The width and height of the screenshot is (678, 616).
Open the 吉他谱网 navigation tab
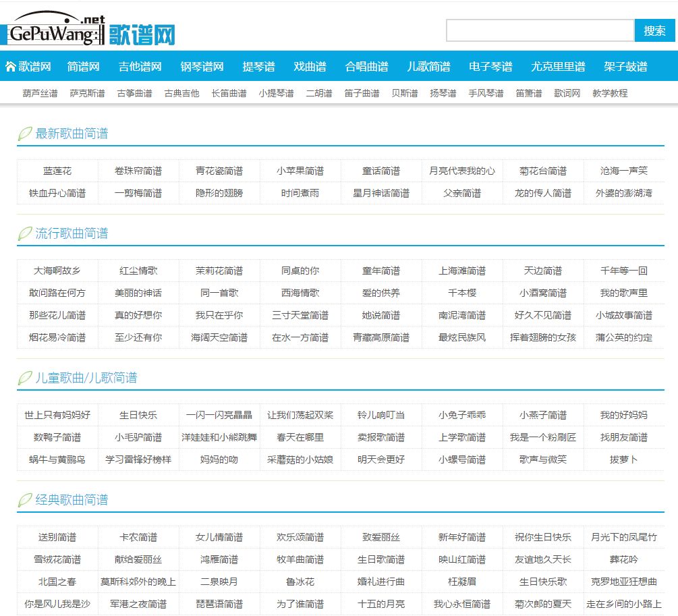click(140, 66)
